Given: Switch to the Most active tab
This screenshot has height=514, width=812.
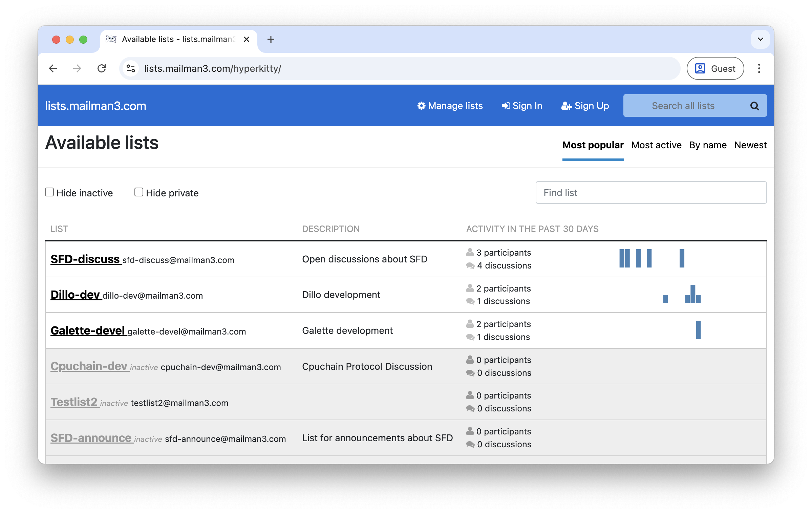Looking at the screenshot, I should coord(656,145).
